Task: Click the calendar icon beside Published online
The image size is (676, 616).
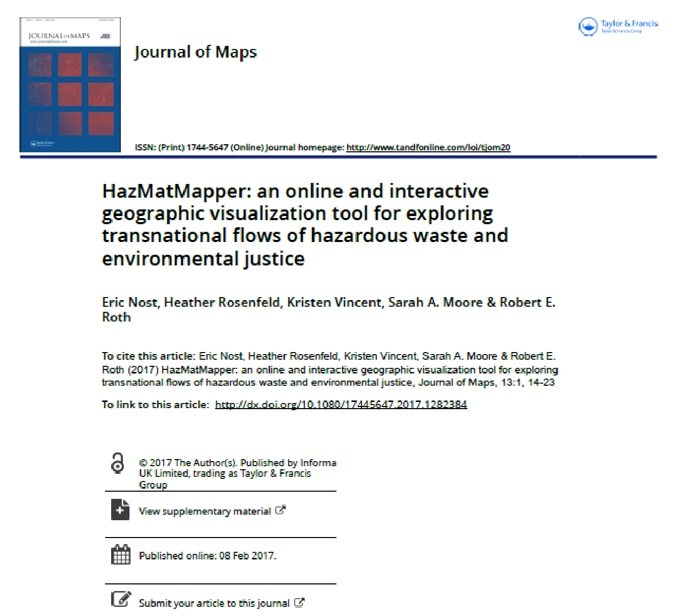Action: click(121, 554)
